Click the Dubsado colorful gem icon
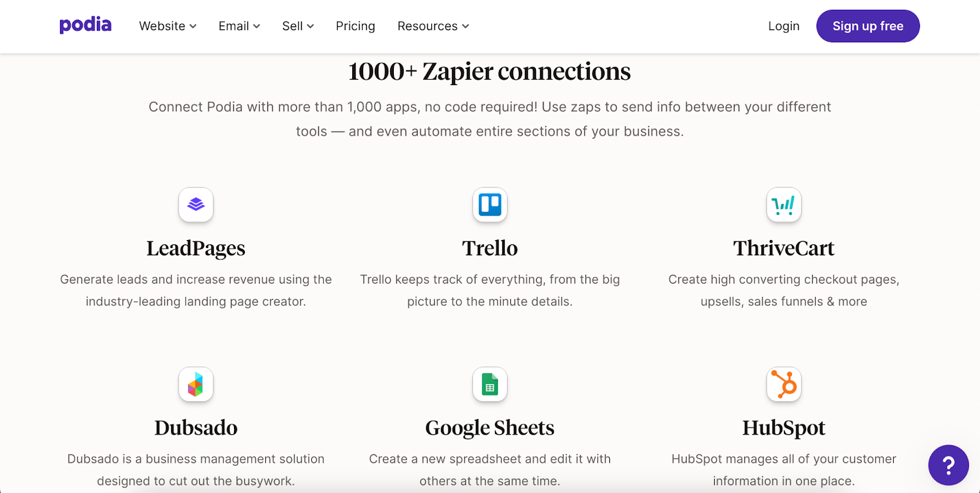980x493 pixels. pos(195,385)
